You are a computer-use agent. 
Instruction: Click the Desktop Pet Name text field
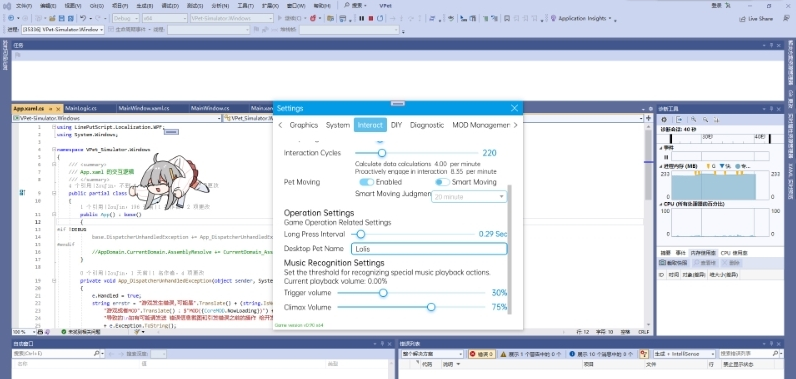pos(429,249)
